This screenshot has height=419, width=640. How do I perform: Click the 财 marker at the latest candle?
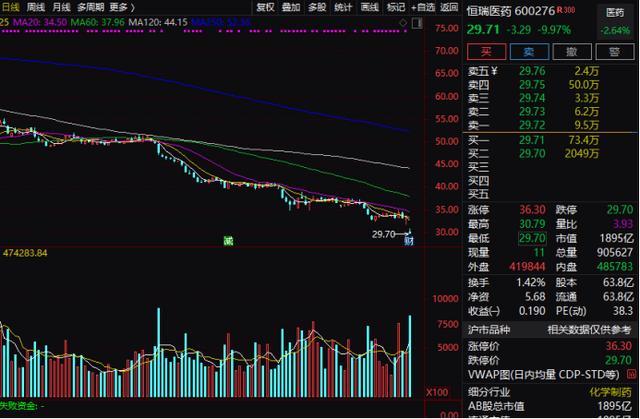(409, 241)
